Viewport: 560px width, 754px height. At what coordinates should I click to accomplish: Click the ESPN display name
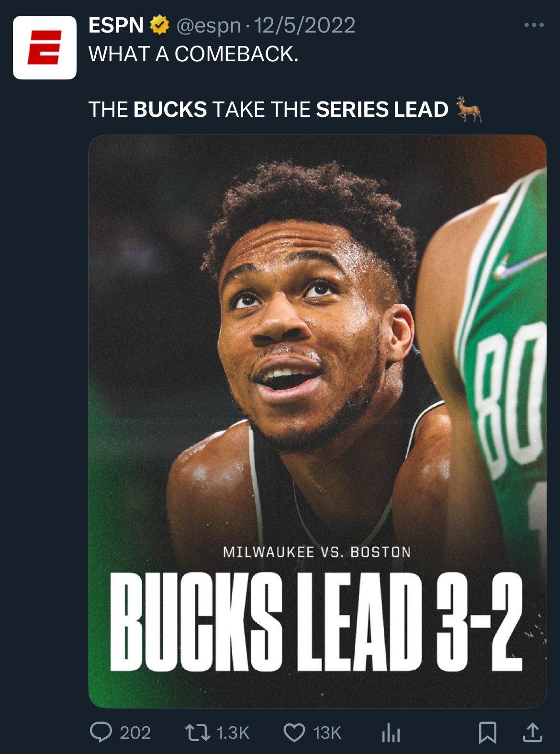[116, 25]
